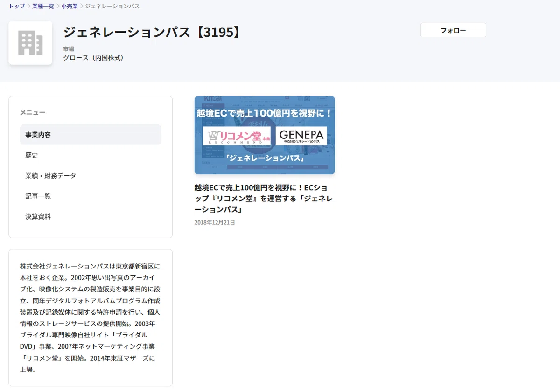Open 業績・財務データ menu item

coord(91,176)
